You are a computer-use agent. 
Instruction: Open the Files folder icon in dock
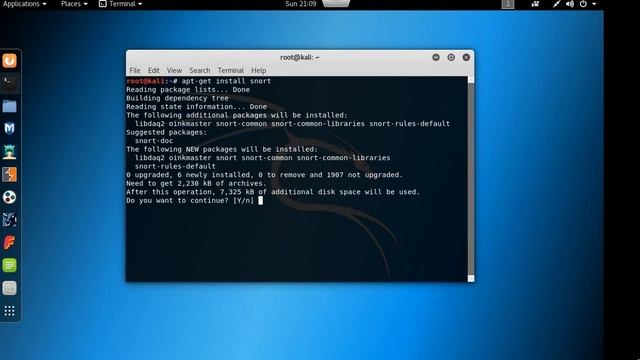[x=9, y=106]
